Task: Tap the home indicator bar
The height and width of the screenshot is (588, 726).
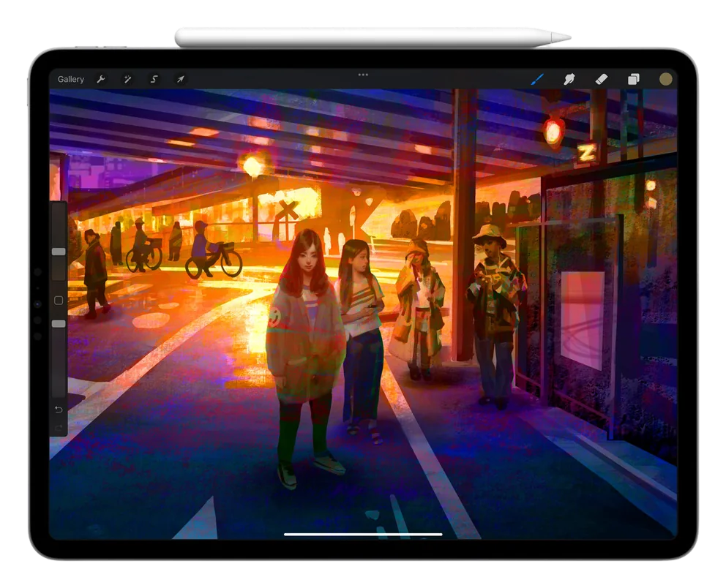Action: point(363,535)
